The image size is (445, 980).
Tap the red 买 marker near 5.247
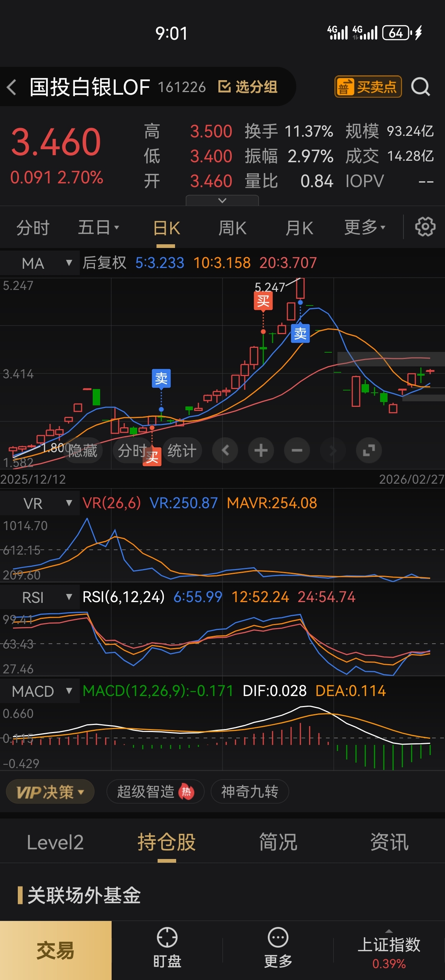pos(263,301)
